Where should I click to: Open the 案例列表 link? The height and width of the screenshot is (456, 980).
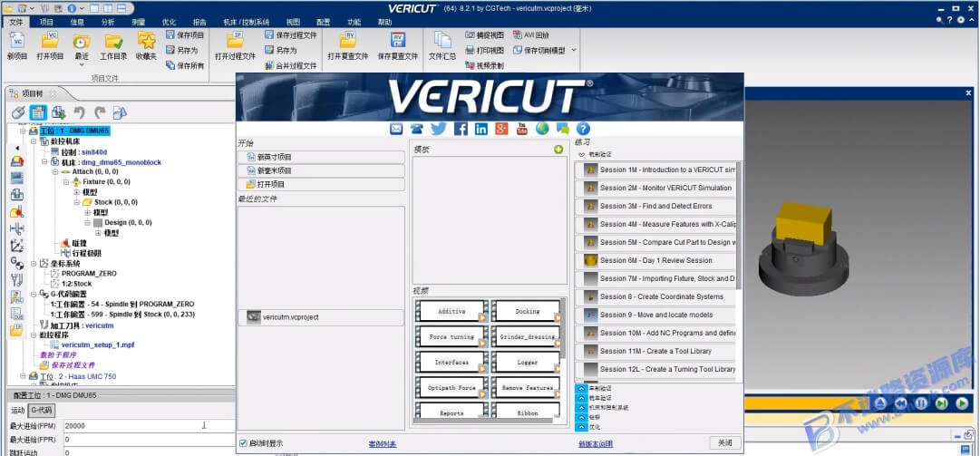coord(383,444)
